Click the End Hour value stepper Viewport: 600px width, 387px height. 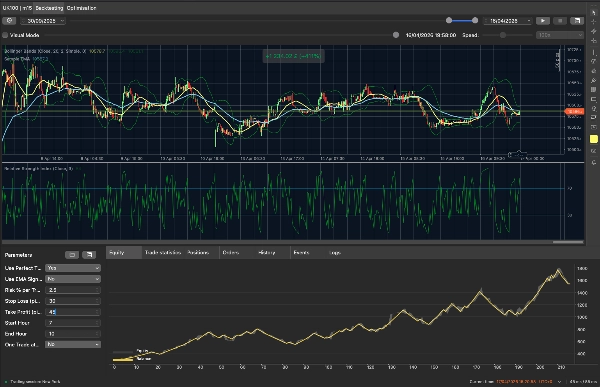[x=97, y=334]
